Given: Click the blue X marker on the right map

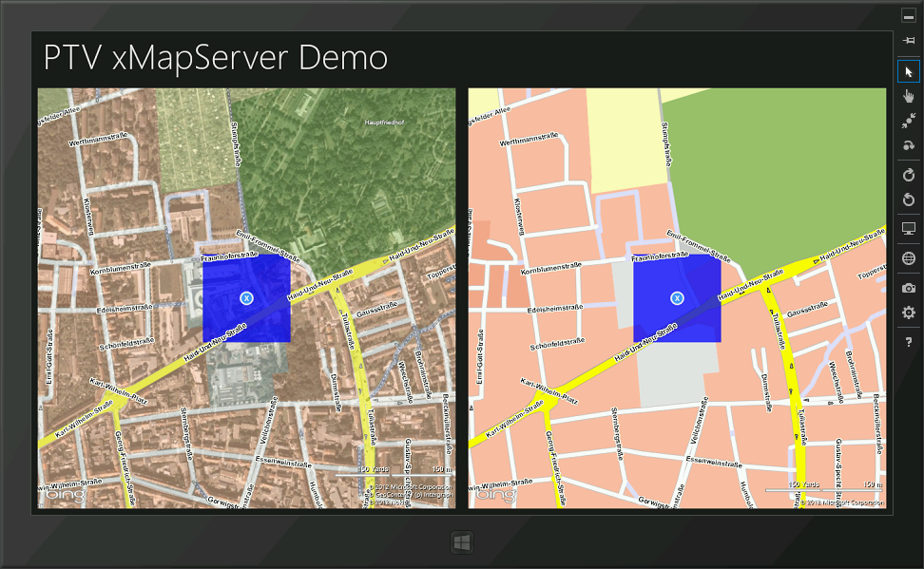Looking at the screenshot, I should point(677,297).
